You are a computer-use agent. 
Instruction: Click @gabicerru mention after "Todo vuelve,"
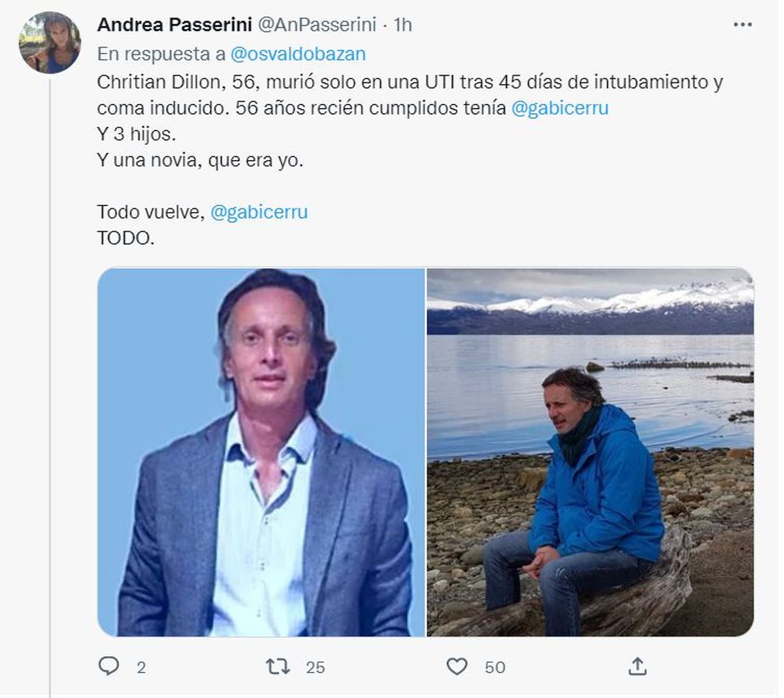[x=259, y=212]
